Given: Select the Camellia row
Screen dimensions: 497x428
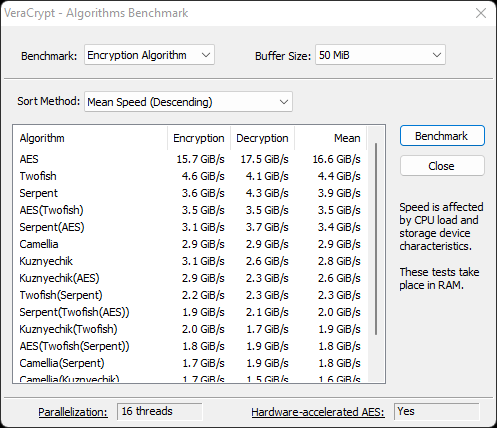Looking at the screenshot, I should point(190,244).
